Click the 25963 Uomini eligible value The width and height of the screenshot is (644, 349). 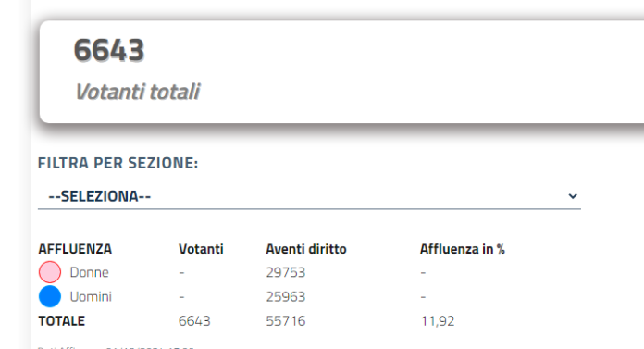(x=285, y=296)
